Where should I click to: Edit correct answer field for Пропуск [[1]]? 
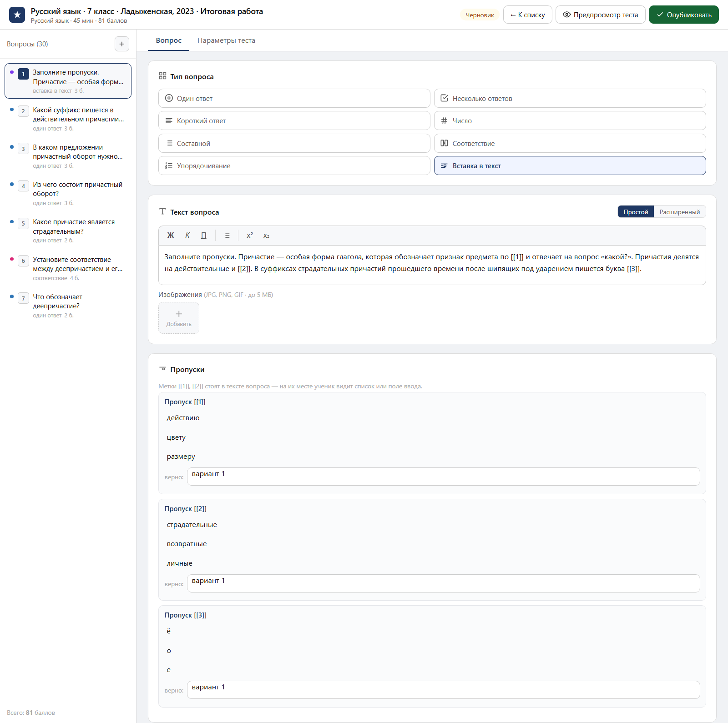444,477
